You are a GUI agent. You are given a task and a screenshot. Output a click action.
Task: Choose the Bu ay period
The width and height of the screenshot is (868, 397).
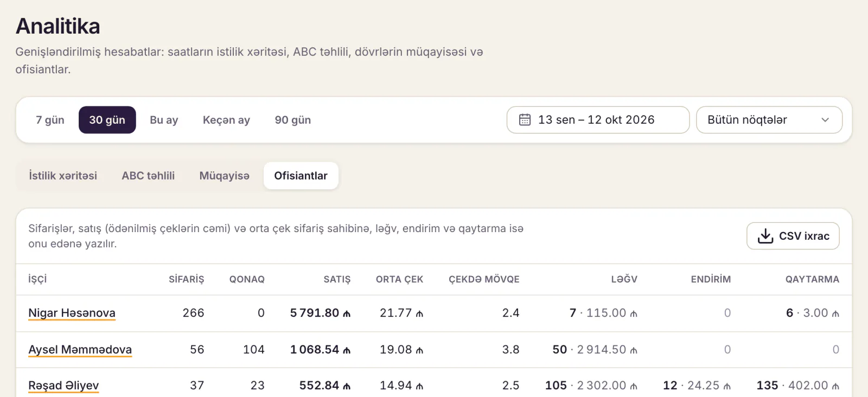(164, 120)
